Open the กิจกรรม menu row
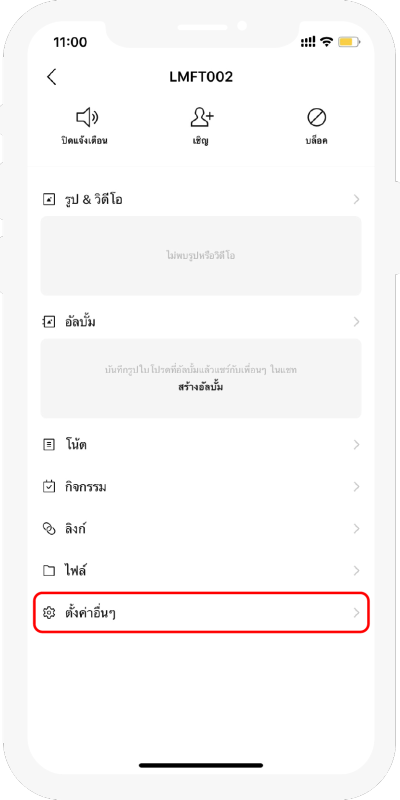Viewport: 400px width, 800px height. click(x=201, y=487)
